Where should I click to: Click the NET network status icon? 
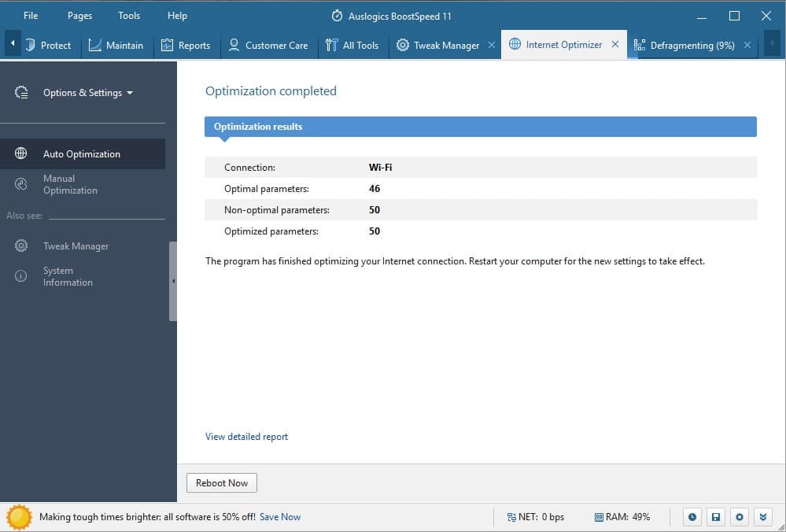pyautogui.click(x=511, y=518)
